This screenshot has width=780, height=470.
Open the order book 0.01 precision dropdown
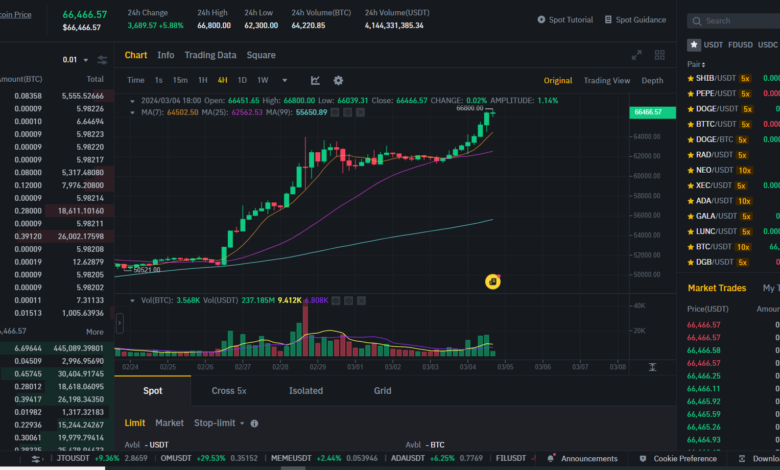[x=74, y=60]
